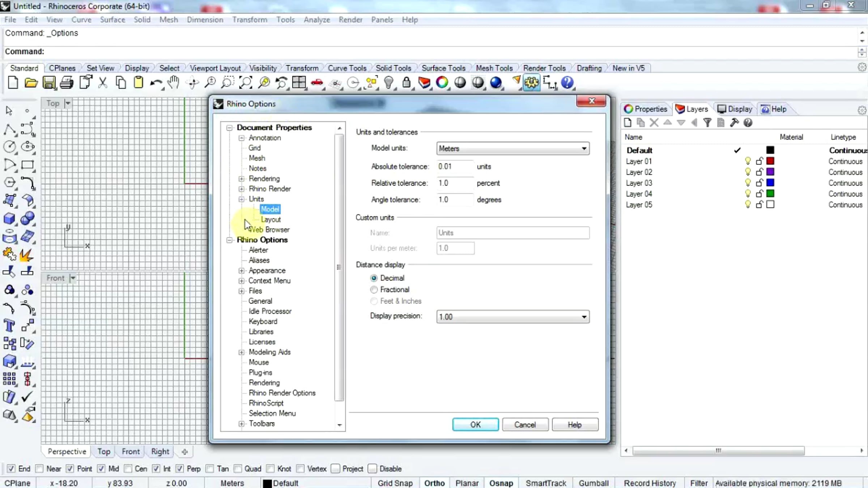Open the Display precision dropdown
Screen dimensions: 868x488
[x=512, y=317]
